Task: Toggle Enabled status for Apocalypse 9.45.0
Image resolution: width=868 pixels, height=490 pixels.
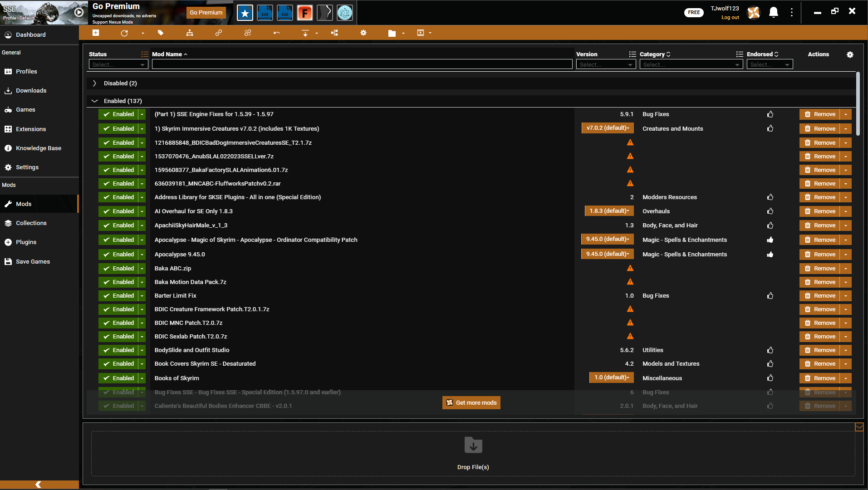Action: (x=119, y=255)
